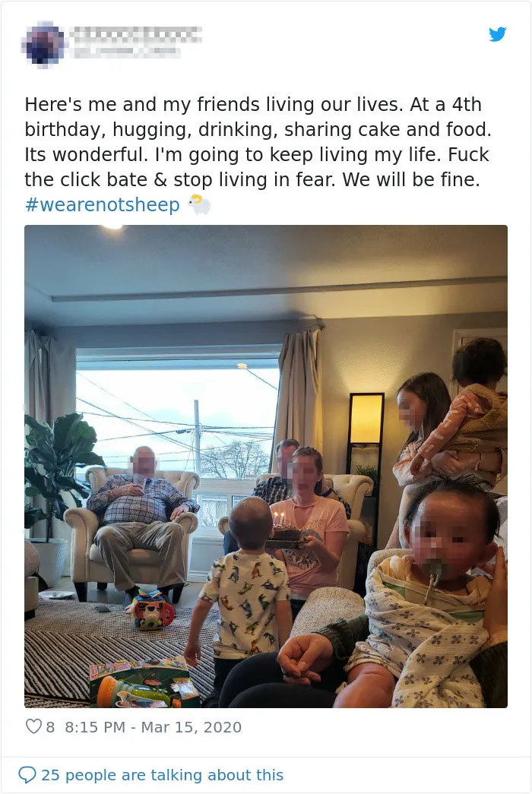Viewport: 532px width, 794px height.
Task: Click the blurred display name
Action: coord(136,34)
